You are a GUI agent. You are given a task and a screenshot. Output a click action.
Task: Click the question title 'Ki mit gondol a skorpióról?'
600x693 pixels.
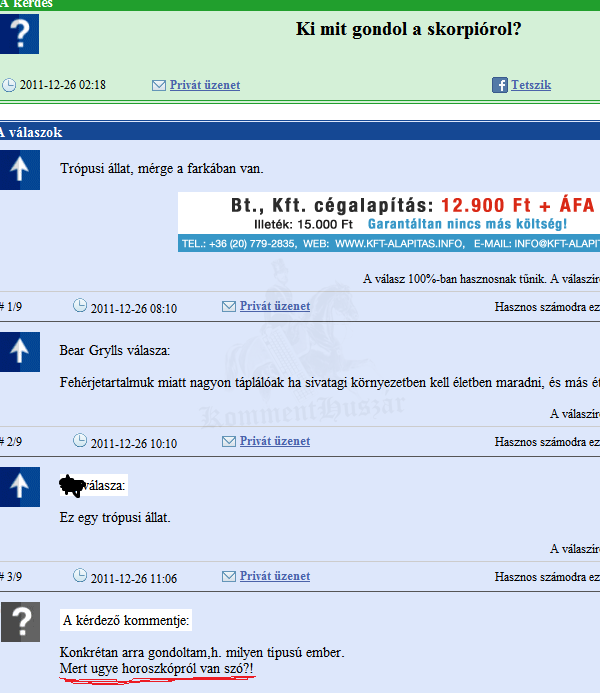[408, 29]
